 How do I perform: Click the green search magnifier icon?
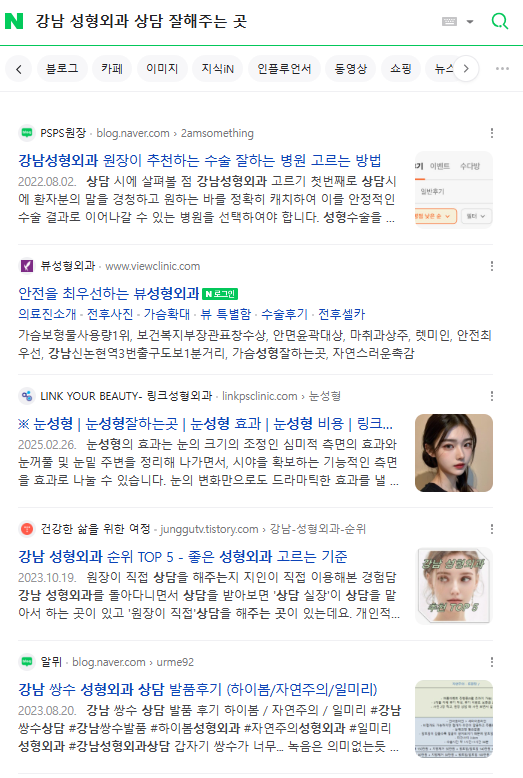(x=500, y=21)
